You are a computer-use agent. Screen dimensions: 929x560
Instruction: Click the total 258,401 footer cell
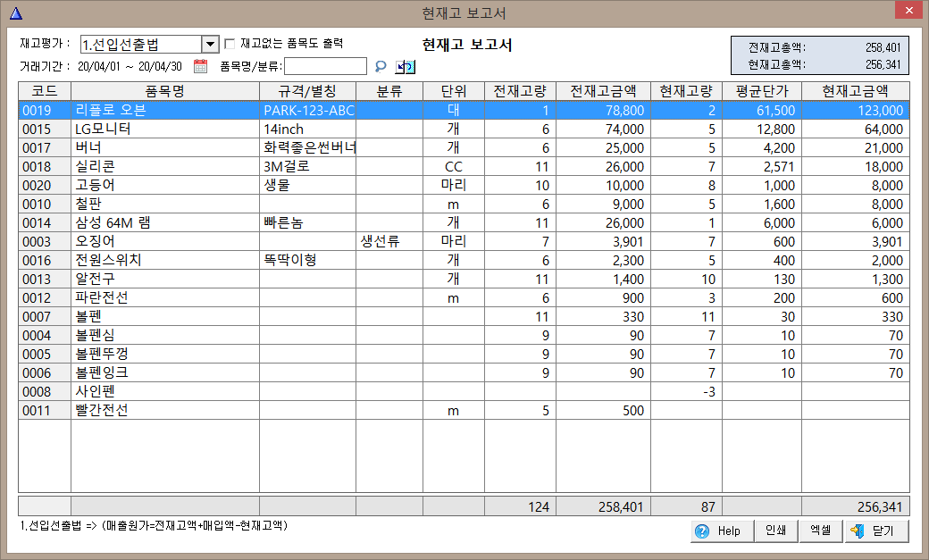pyautogui.click(x=603, y=506)
